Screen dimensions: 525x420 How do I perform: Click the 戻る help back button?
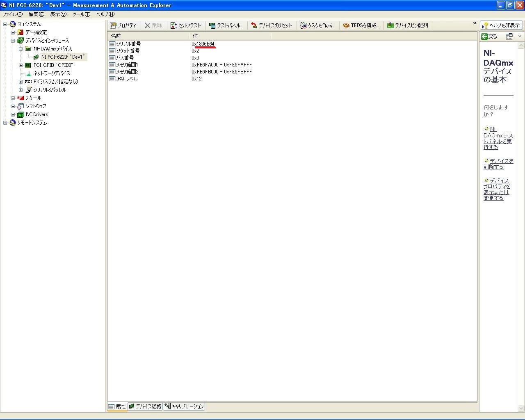489,37
